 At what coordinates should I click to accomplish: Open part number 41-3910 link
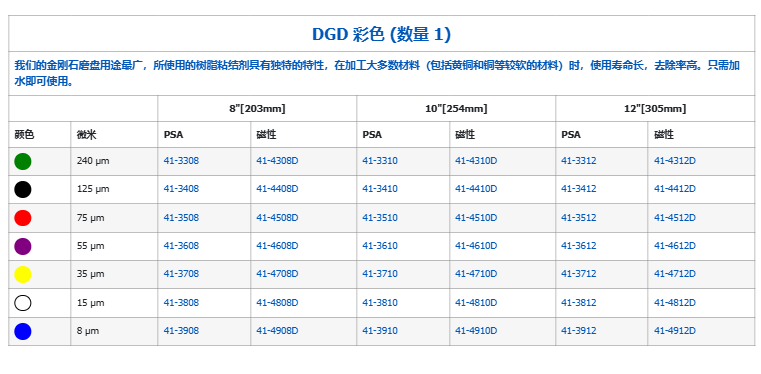(380, 331)
